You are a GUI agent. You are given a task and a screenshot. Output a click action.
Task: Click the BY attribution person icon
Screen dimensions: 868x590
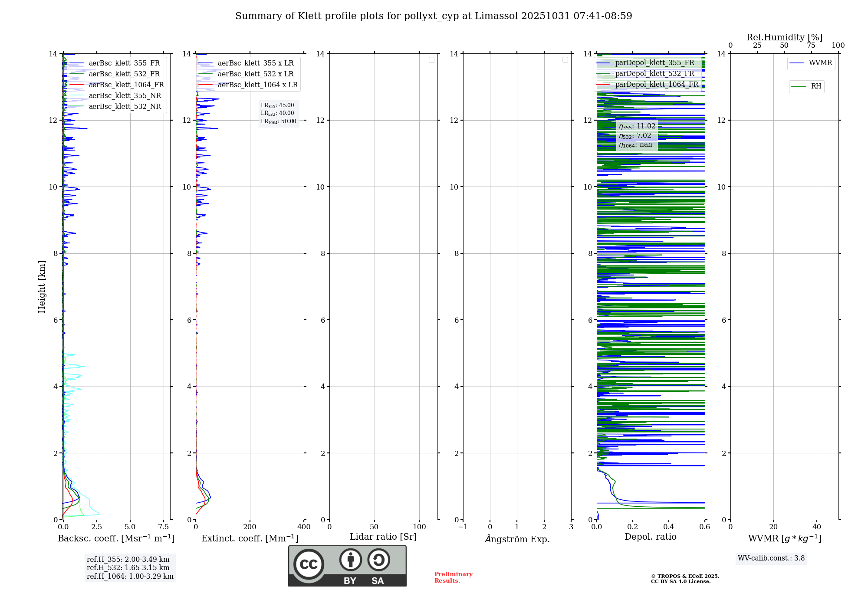[350, 560]
